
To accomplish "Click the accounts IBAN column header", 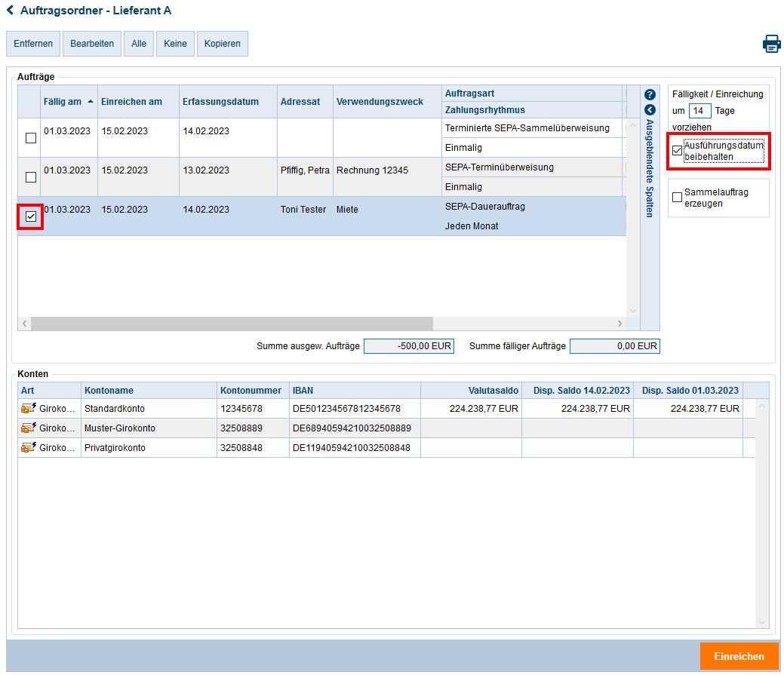I will (355, 390).
